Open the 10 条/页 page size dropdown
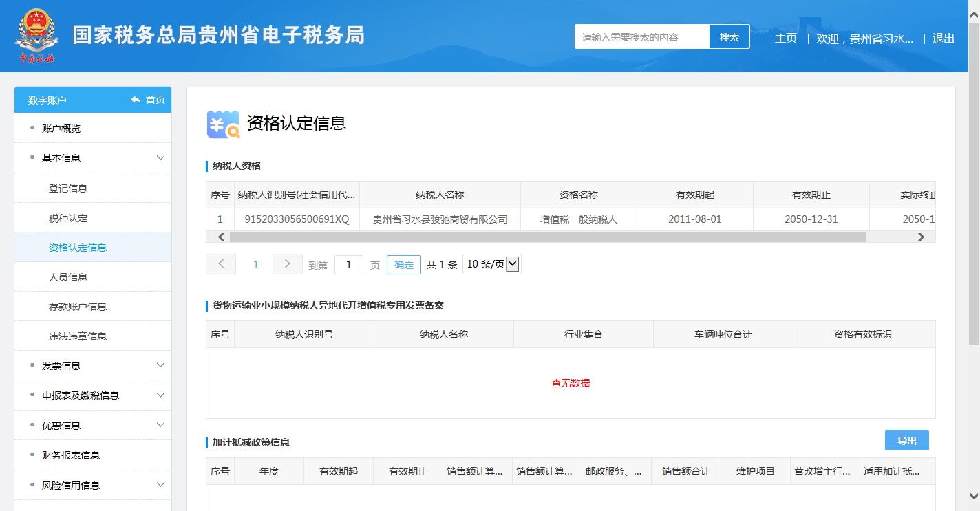Viewport: 980px width, 511px height. coord(492,264)
